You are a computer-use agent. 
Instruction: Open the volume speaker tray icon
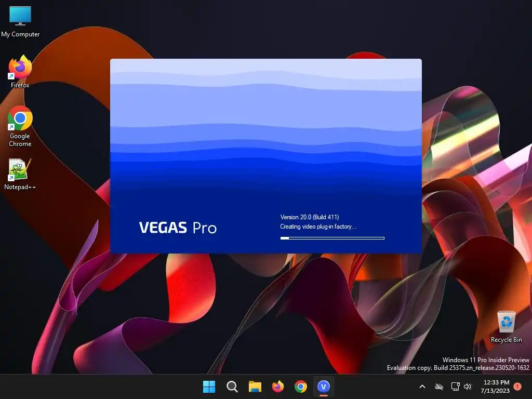(468, 387)
